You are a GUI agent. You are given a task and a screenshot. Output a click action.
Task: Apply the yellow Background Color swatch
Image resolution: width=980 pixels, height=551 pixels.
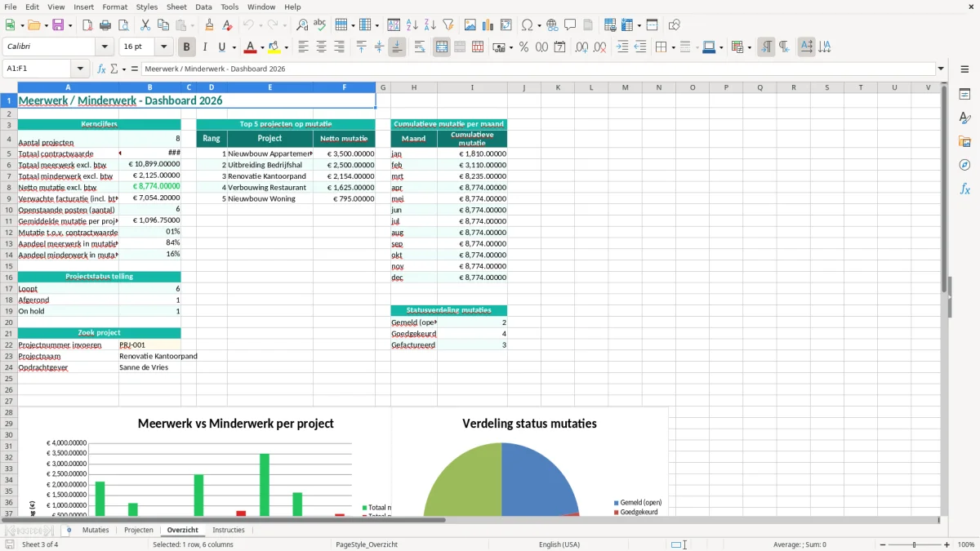point(274,47)
